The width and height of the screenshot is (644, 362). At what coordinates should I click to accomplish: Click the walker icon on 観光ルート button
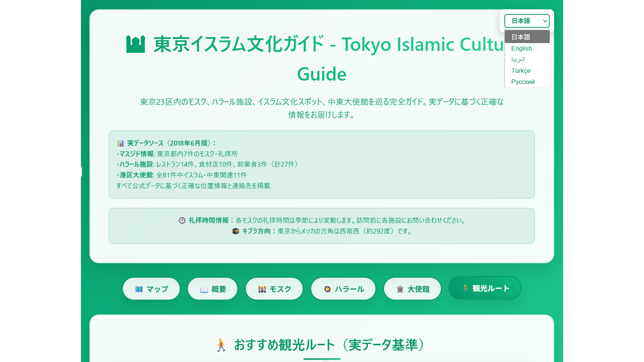point(465,288)
